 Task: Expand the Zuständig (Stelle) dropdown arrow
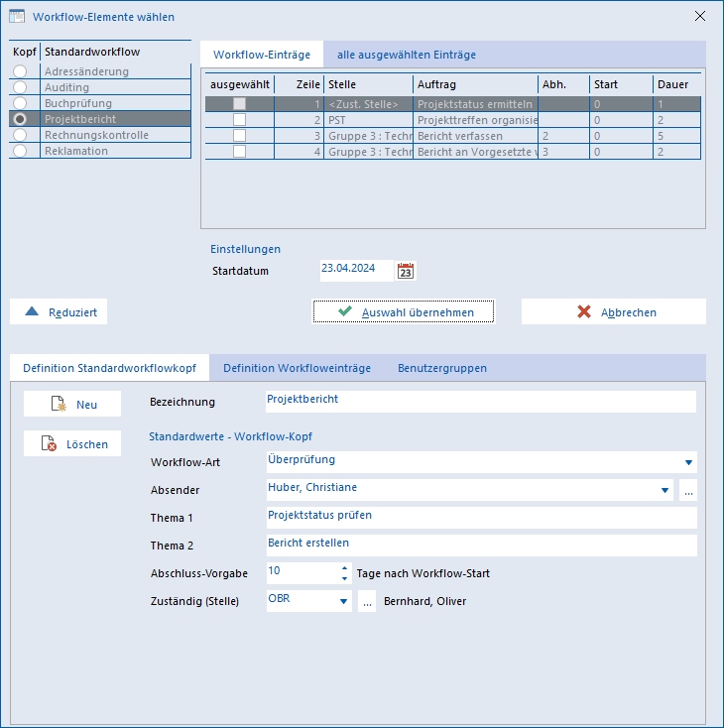344,601
